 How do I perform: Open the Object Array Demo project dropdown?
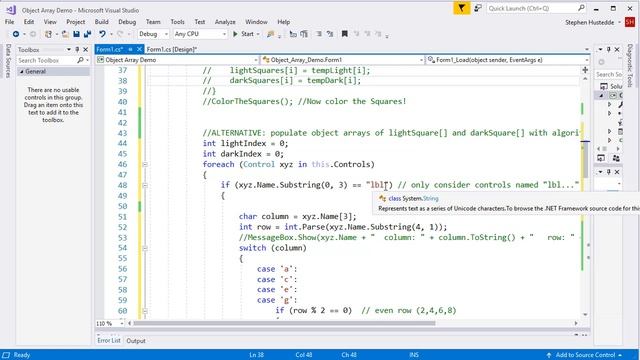(x=177, y=60)
